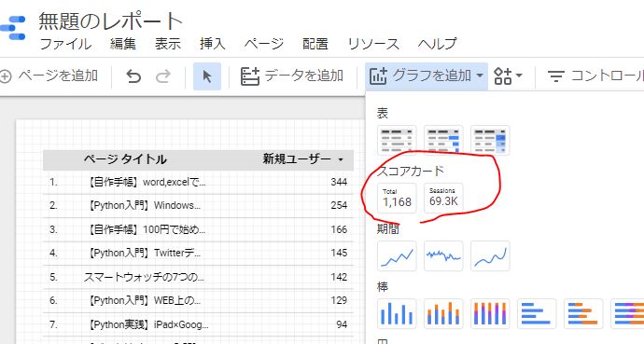The height and width of the screenshot is (344, 644).
Task: Open the 表示 menu
Action: click(x=168, y=44)
